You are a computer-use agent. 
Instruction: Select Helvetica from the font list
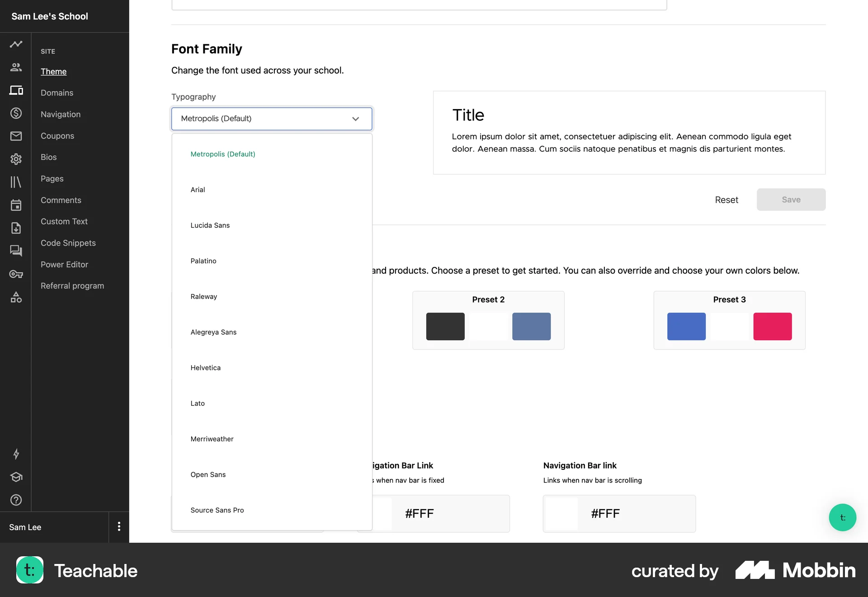[205, 367]
